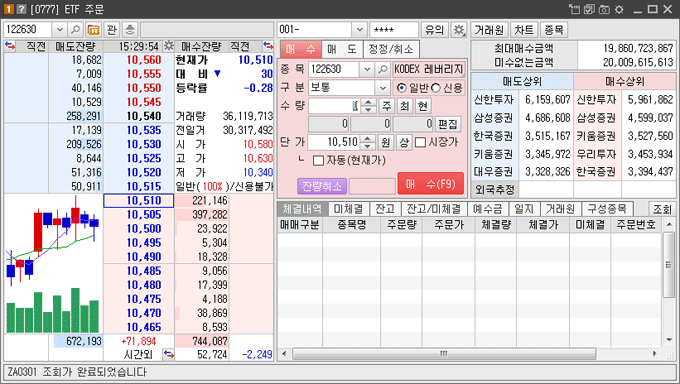
Task: Open the stock code dropdown at top left
Action: click(59, 30)
